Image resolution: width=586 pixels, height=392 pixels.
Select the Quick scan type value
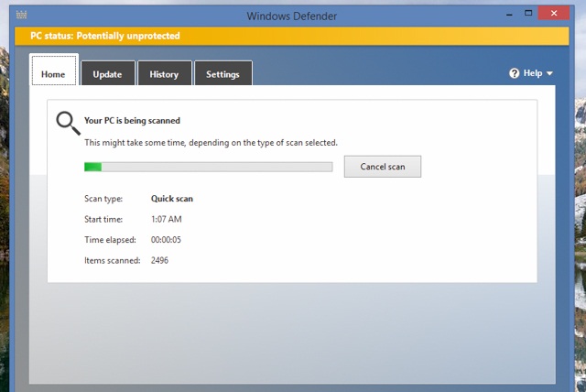click(172, 198)
